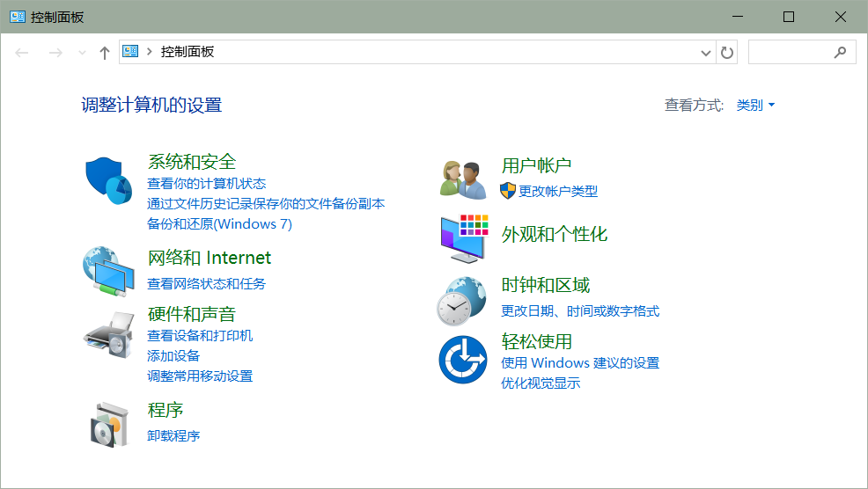Maximize the Control Panel window

(789, 17)
